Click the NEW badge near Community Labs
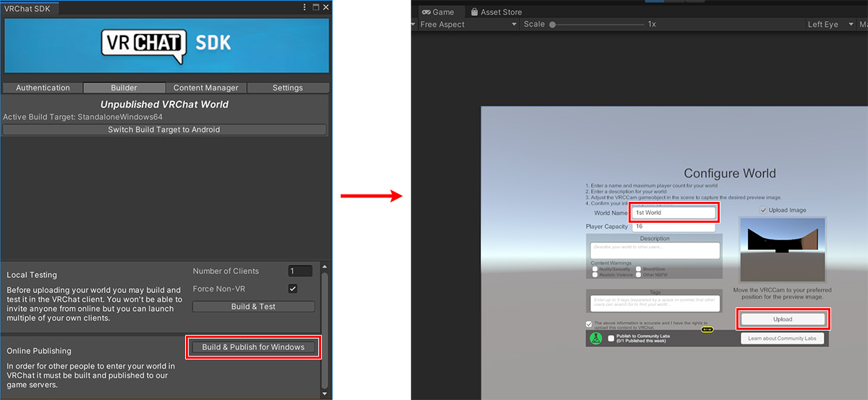Viewport: 868px width, 400px height. pyautogui.click(x=707, y=330)
